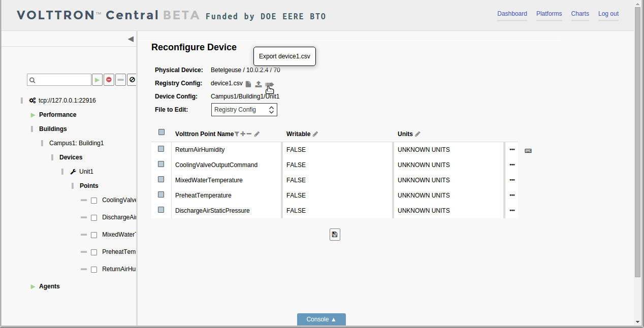Check the MixedWaterTemperature row checkbox
This screenshot has height=328, width=644.
pyautogui.click(x=161, y=179)
